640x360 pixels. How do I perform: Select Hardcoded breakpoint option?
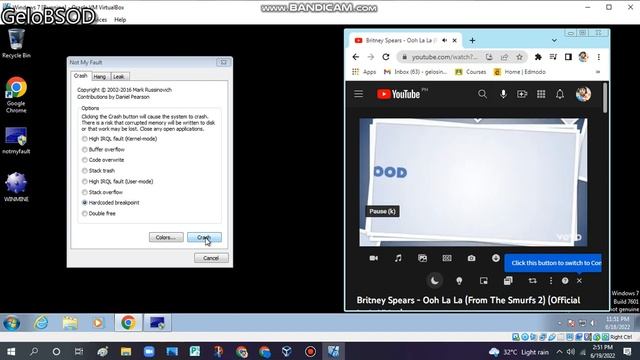point(111,203)
